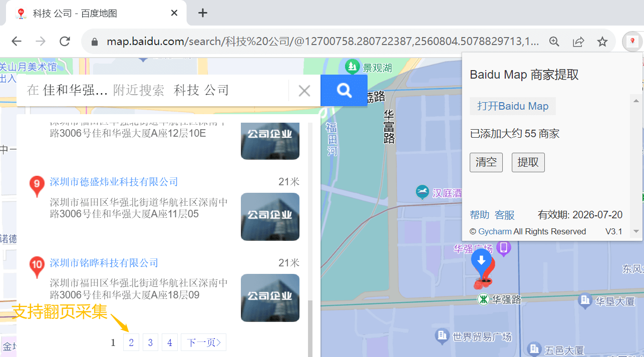Click the 提取 extract button

[528, 162]
